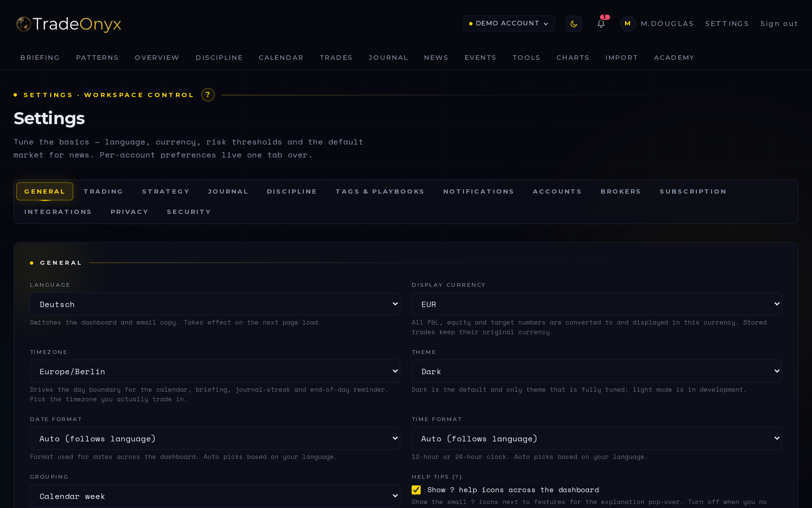The width and height of the screenshot is (812, 508).
Task: Toggle the moon dark mode icon
Action: click(x=574, y=24)
